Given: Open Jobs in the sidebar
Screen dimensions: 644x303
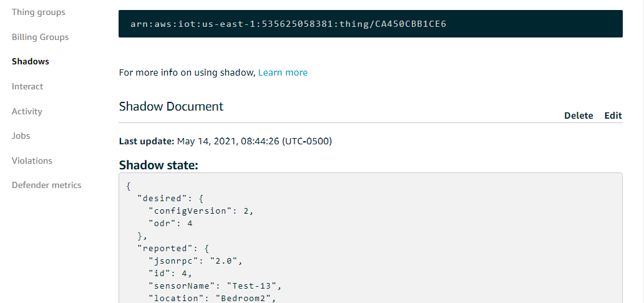Looking at the screenshot, I should 21,136.
